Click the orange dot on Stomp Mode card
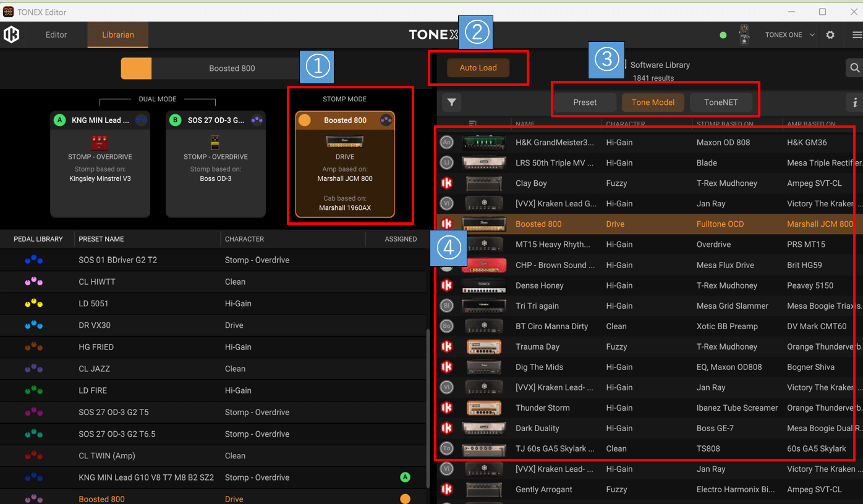 coord(305,120)
